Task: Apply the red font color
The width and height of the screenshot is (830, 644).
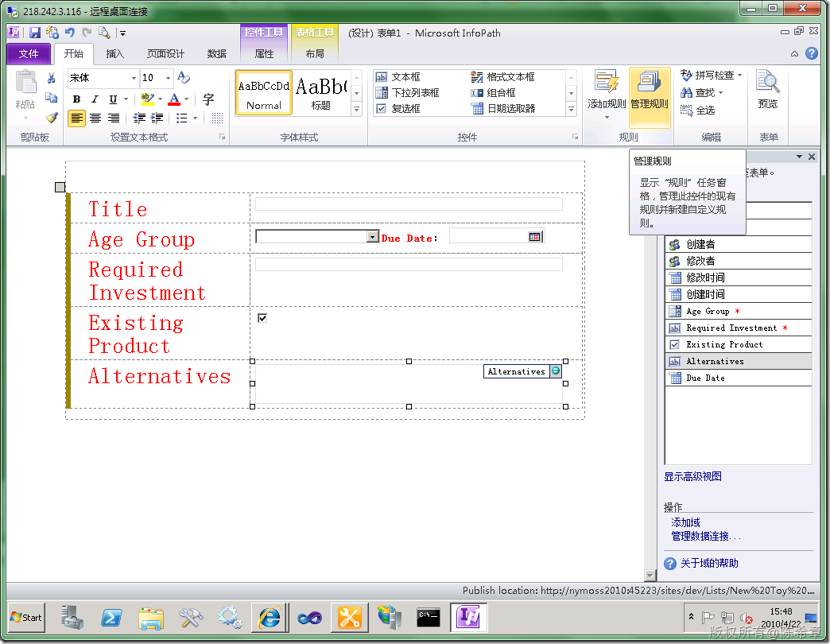Action: click(x=174, y=99)
